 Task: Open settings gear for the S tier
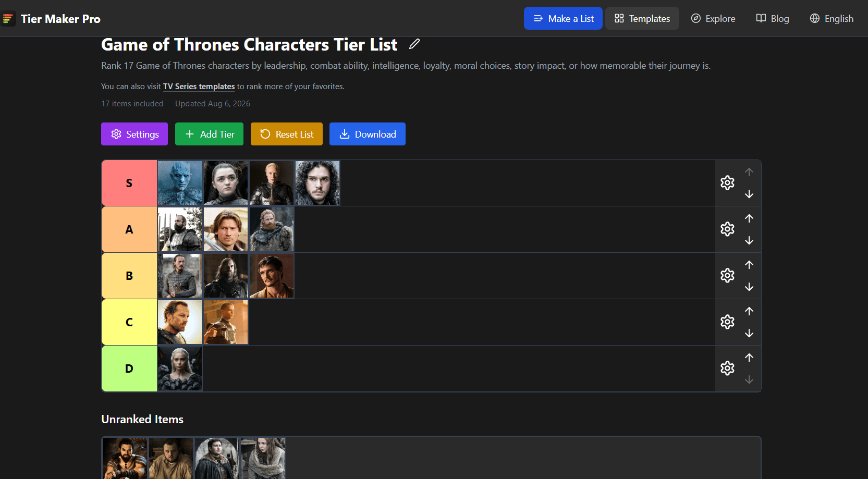727,183
